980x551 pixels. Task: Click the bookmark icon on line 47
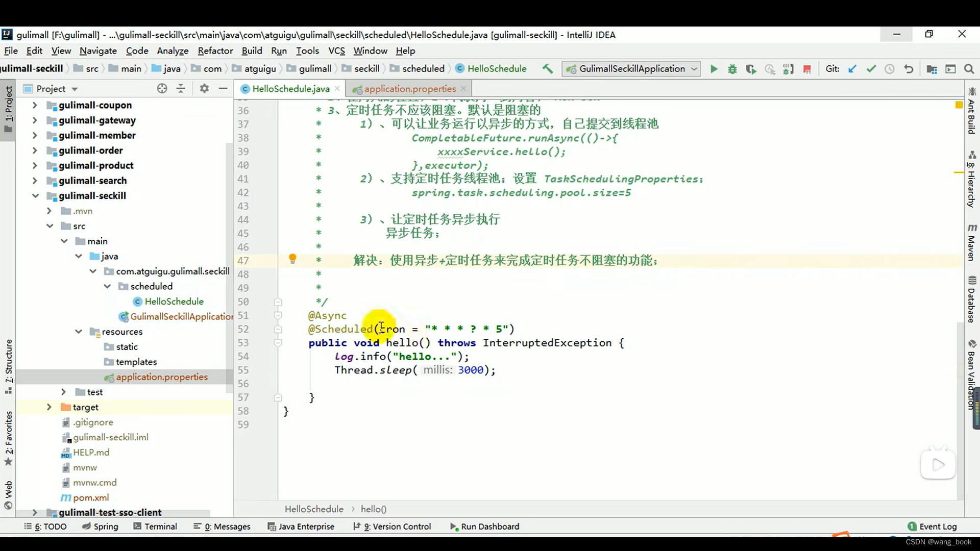(x=292, y=259)
